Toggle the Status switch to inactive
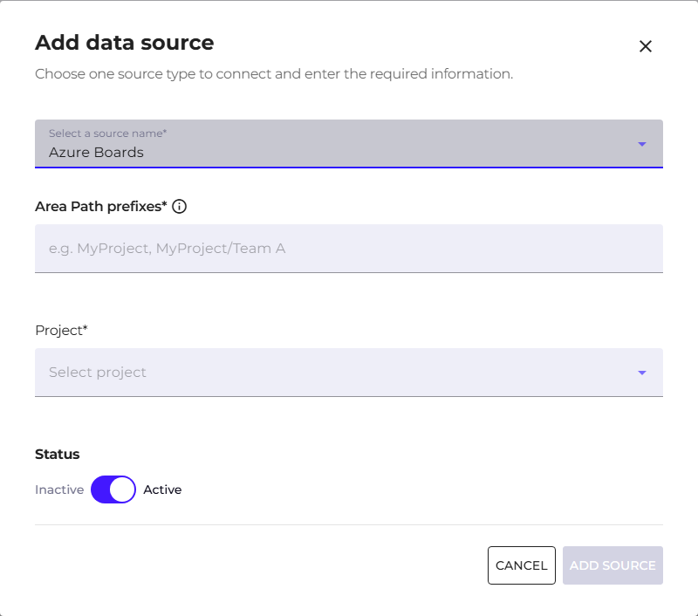The height and width of the screenshot is (616, 698). (113, 489)
